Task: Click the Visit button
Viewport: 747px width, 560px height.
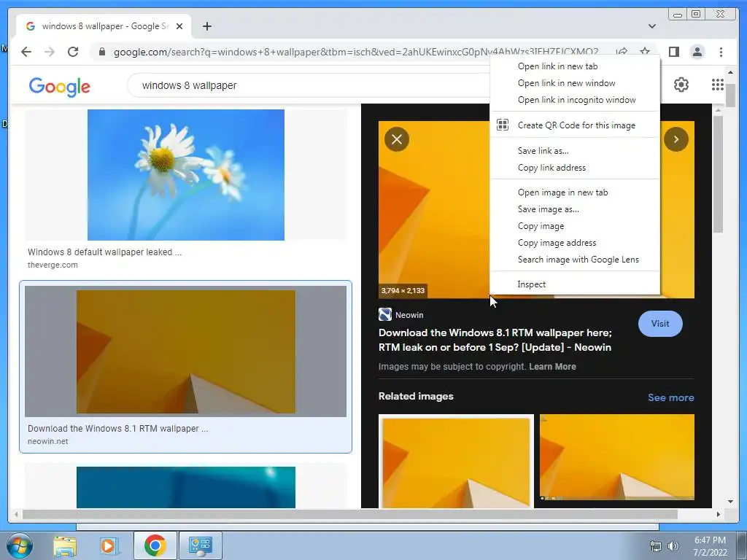Action: [660, 324]
